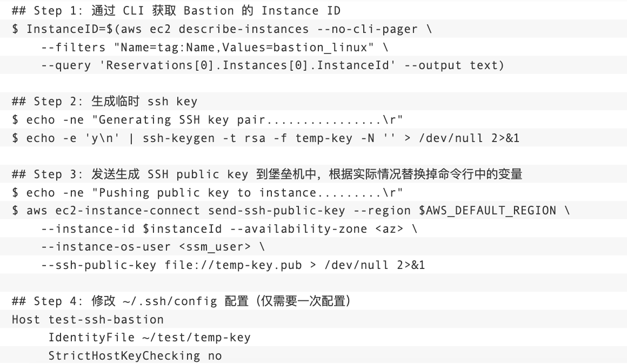Click the /dev/null 2>&1 text after temp-key.pub

point(375,265)
